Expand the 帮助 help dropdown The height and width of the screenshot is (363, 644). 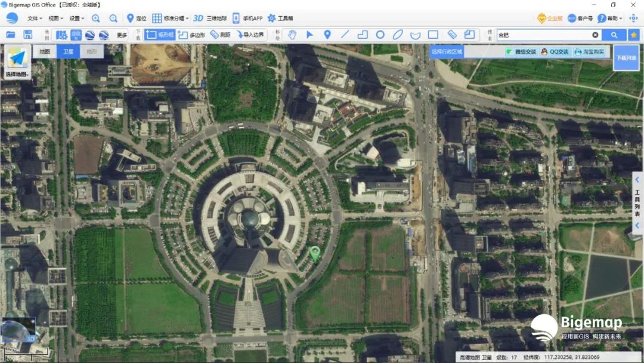(610, 18)
